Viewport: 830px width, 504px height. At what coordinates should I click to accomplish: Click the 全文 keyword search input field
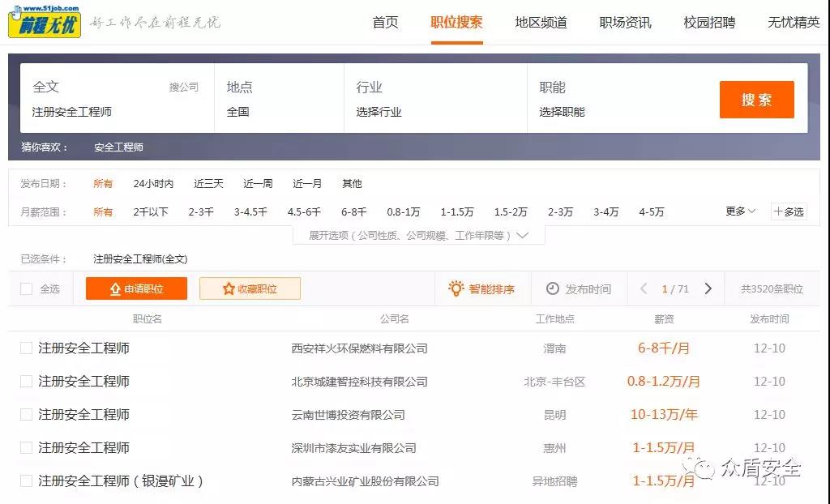(97, 112)
